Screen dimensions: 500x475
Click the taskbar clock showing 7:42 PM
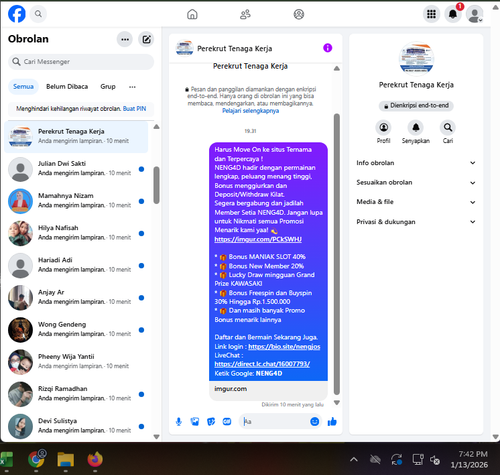[469, 459]
